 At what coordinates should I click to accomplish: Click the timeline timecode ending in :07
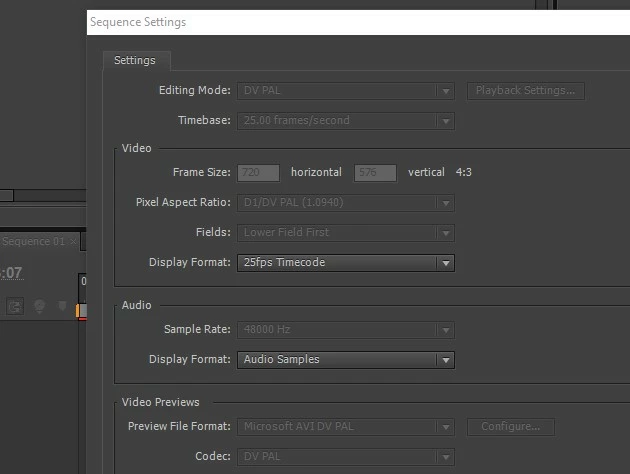pyautogui.click(x=12, y=273)
